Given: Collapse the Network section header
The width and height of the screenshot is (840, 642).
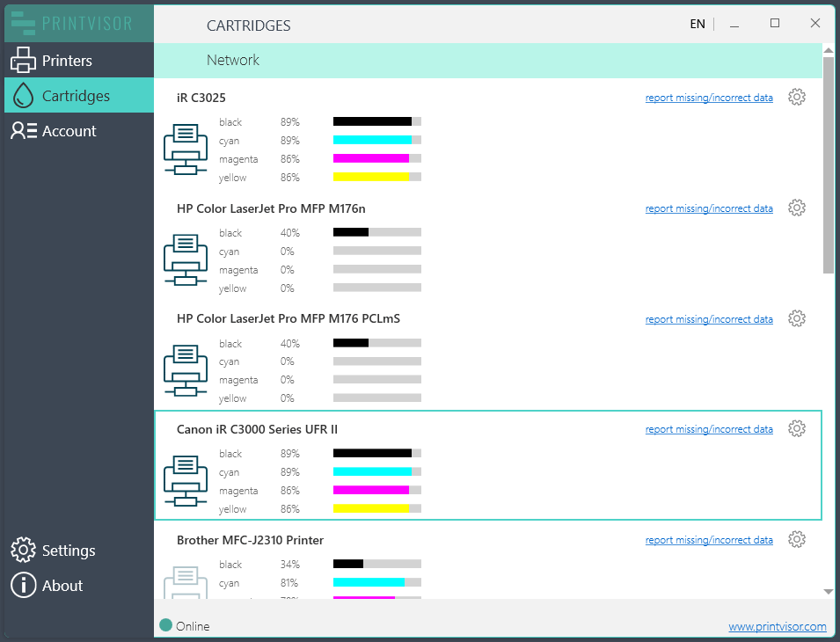Looking at the screenshot, I should tap(233, 61).
